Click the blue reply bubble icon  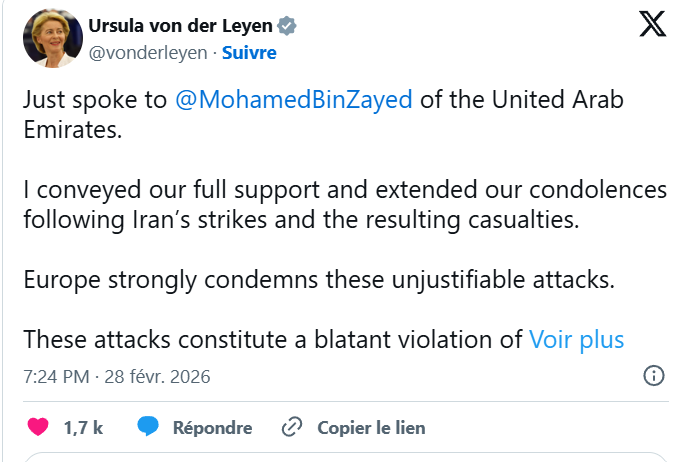click(148, 427)
